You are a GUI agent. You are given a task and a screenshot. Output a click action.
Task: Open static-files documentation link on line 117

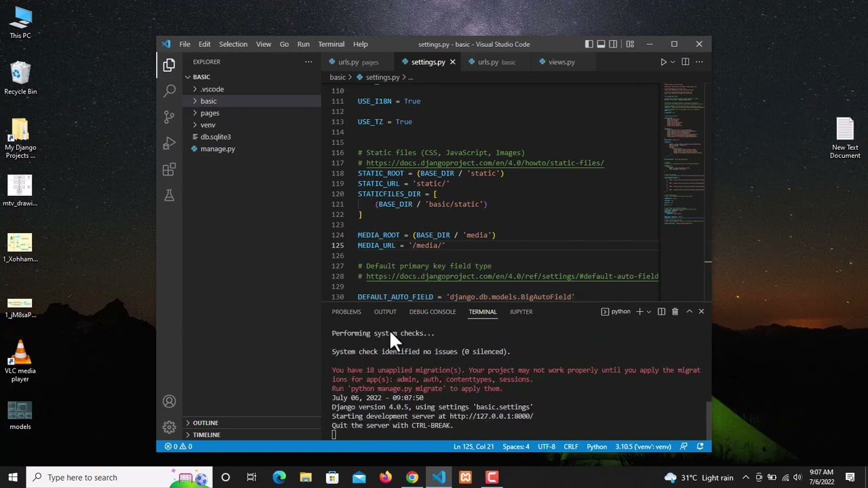click(485, 163)
